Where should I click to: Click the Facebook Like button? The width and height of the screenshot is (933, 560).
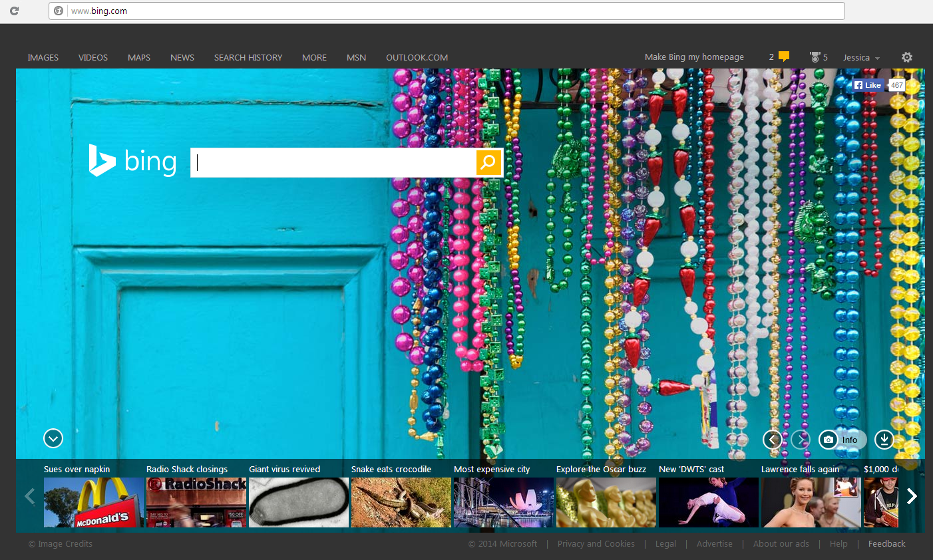(868, 85)
